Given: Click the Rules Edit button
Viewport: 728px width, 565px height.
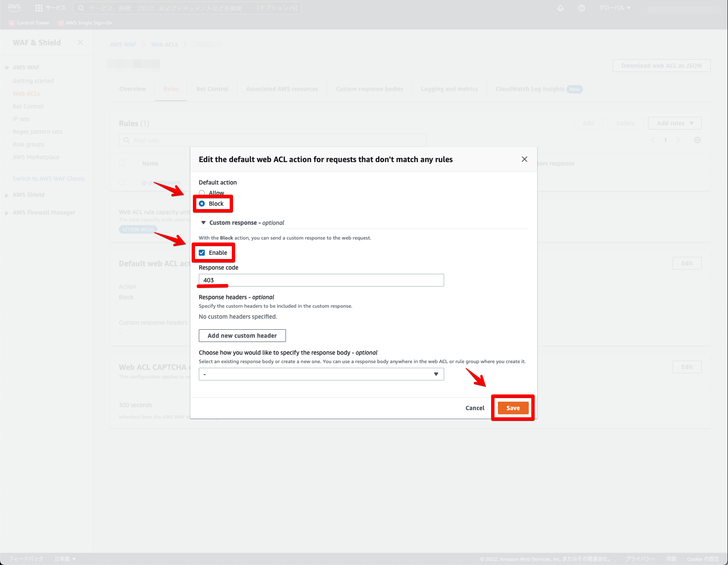Looking at the screenshot, I should (x=588, y=123).
